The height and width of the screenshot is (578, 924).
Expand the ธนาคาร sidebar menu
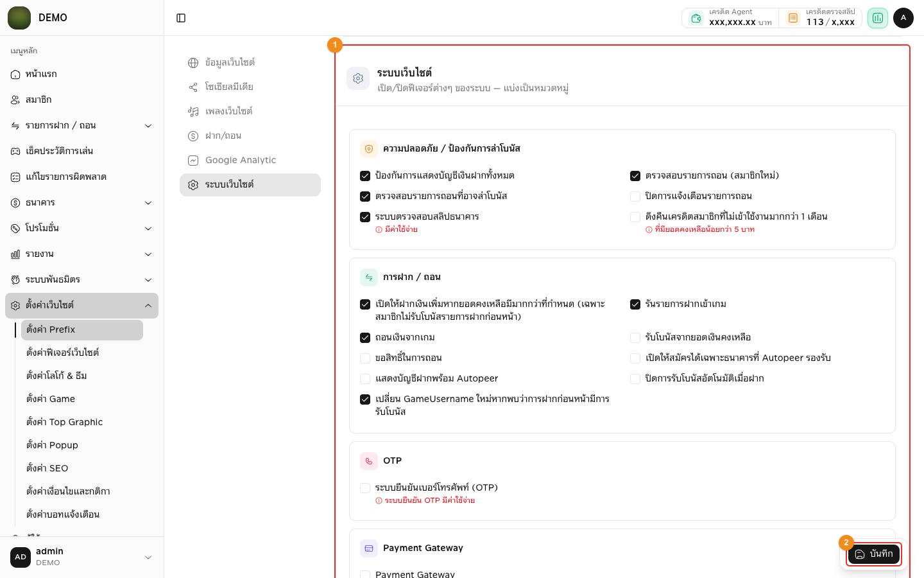(x=81, y=203)
